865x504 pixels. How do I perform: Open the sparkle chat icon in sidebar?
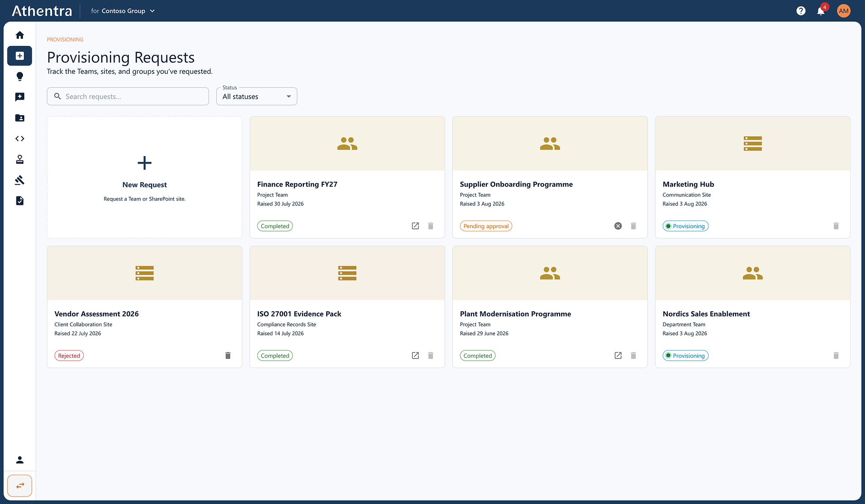click(19, 97)
